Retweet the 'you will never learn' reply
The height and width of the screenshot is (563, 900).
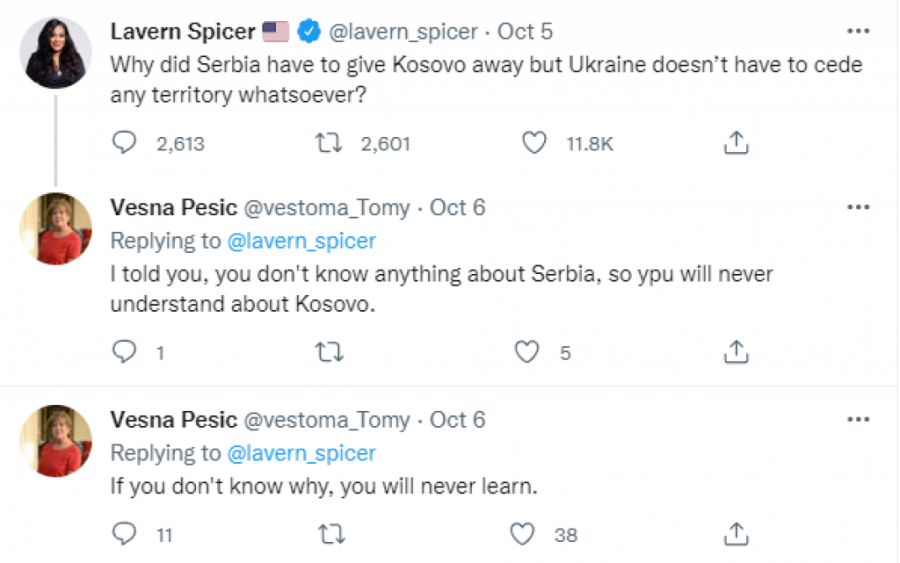coord(327,534)
